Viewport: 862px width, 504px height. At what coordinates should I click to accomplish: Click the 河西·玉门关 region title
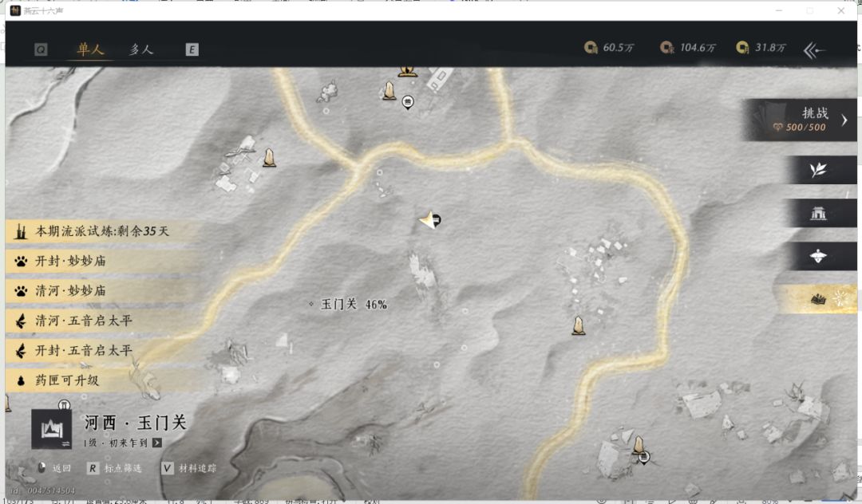(135, 423)
